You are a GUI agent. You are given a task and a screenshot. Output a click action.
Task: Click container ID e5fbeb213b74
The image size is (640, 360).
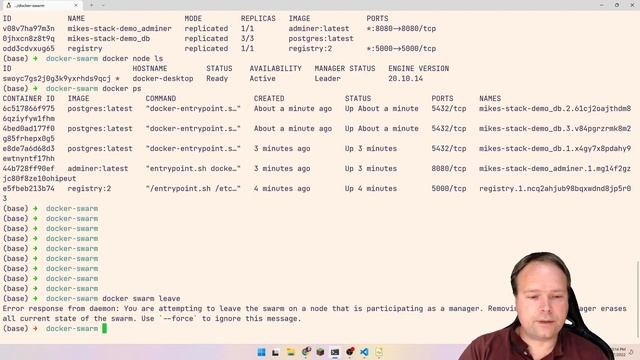(x=29, y=189)
